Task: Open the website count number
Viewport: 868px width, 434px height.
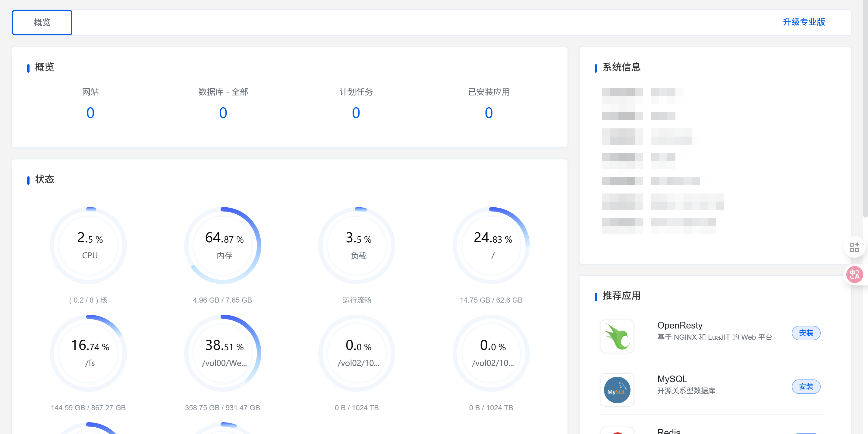Action: (90, 113)
